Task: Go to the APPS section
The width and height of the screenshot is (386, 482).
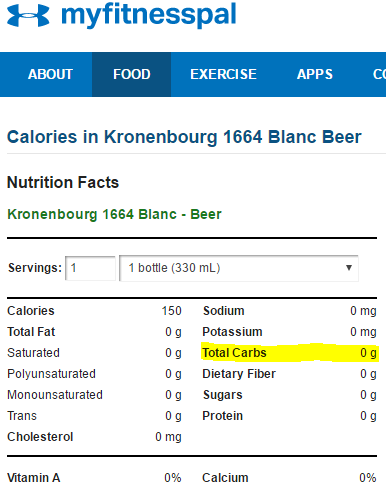Action: pyautogui.click(x=315, y=74)
